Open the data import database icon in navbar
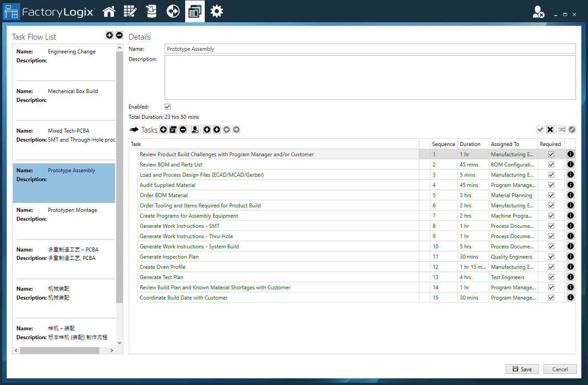 click(x=151, y=11)
